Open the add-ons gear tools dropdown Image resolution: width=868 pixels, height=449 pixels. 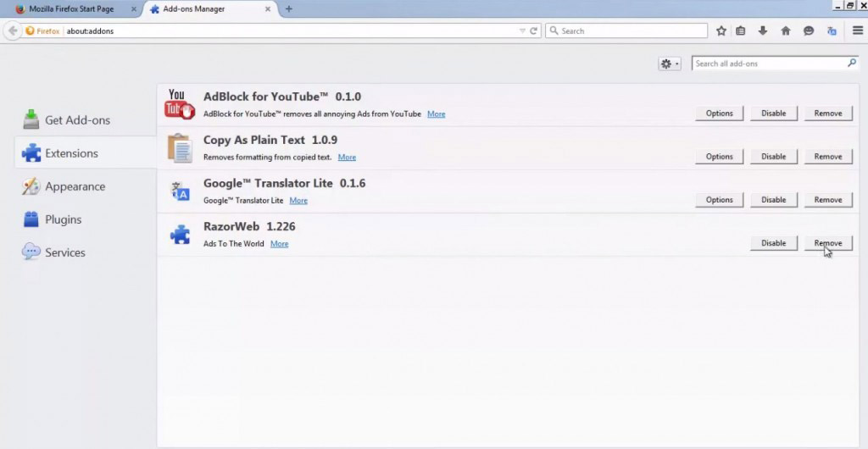tap(669, 64)
